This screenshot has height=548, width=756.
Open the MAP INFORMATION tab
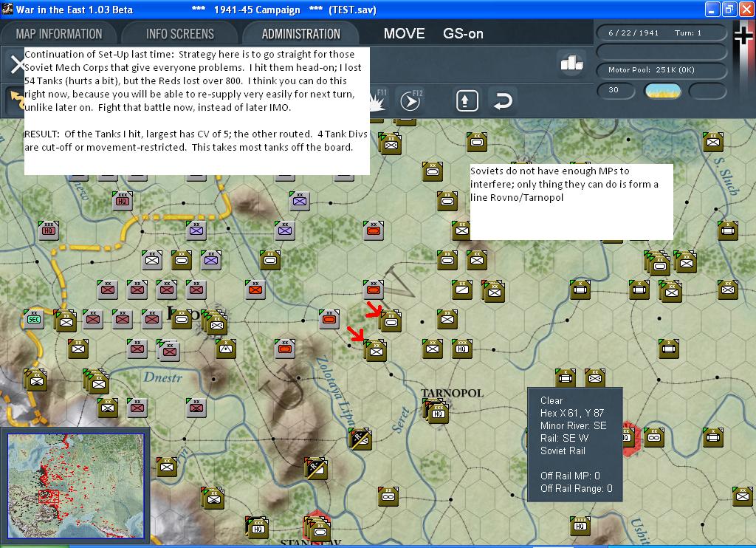(58, 34)
